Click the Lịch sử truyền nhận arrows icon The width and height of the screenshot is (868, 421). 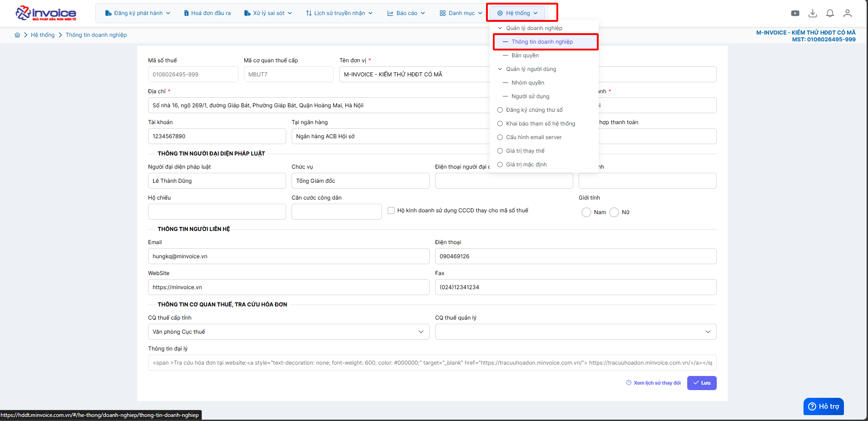309,13
